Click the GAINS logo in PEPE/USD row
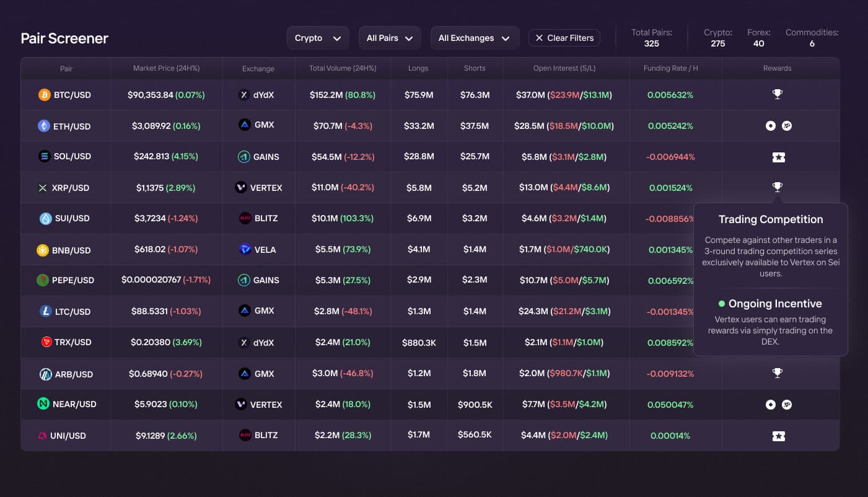 point(243,280)
